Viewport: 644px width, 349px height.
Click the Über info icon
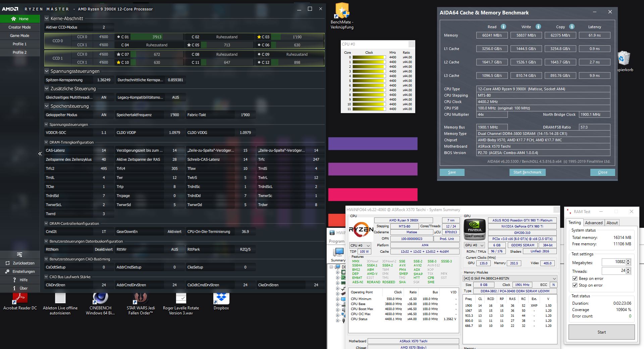click(14, 288)
